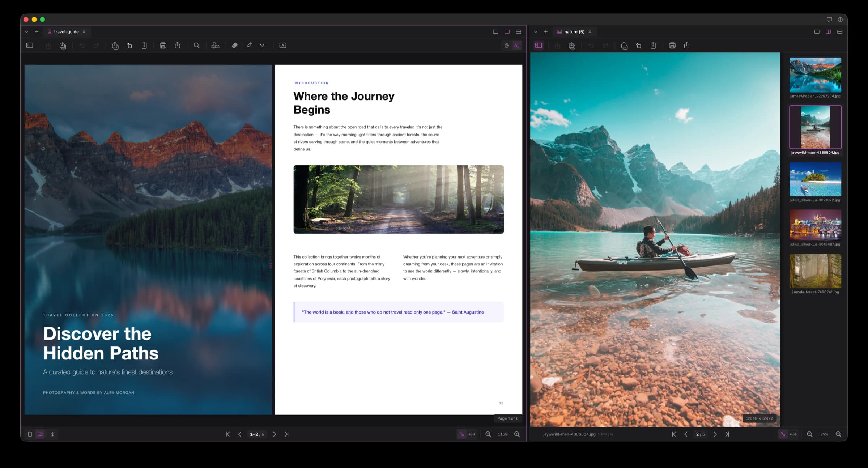Select the highlighter markup tool

[x=250, y=45]
